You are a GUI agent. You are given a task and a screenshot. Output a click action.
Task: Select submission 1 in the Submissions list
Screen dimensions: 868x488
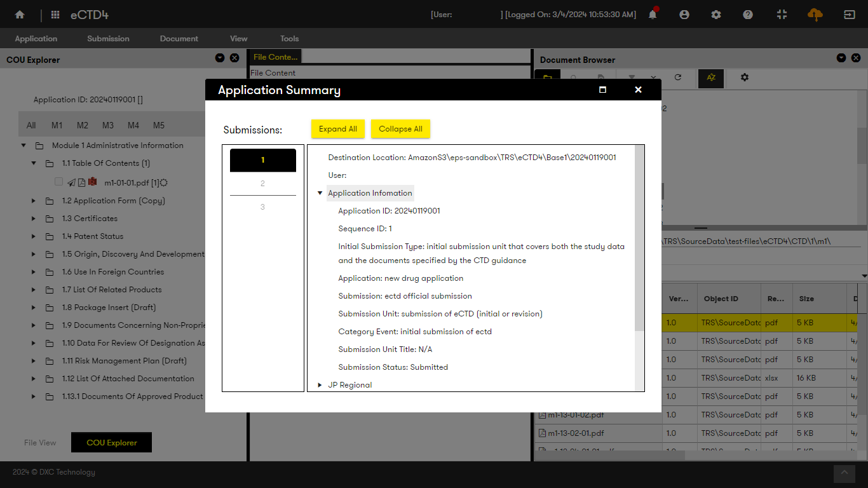tap(262, 160)
